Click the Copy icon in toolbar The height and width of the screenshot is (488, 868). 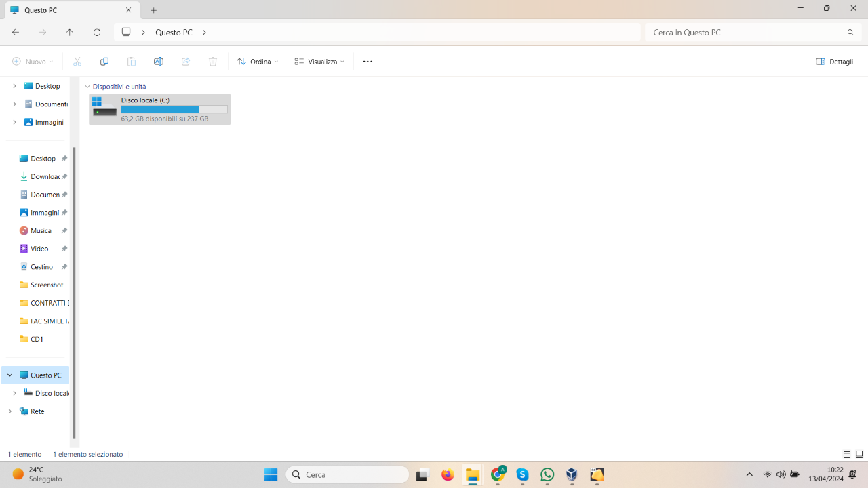click(x=104, y=62)
